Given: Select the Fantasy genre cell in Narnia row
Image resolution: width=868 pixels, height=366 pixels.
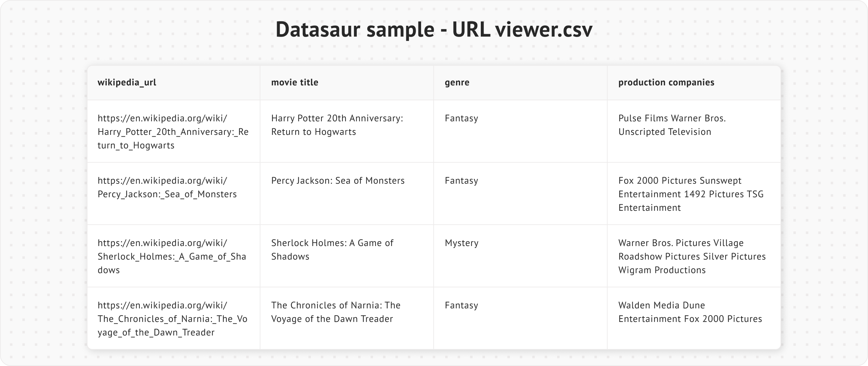Looking at the screenshot, I should 461,305.
